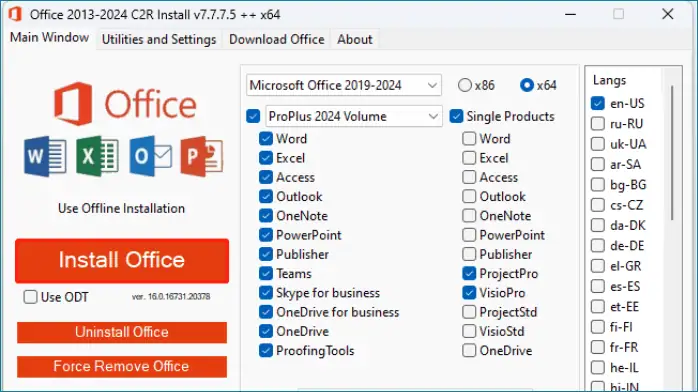698x392 pixels.
Task: Open the ProPlus 2024 Volume edition dropdown
Action: point(354,117)
